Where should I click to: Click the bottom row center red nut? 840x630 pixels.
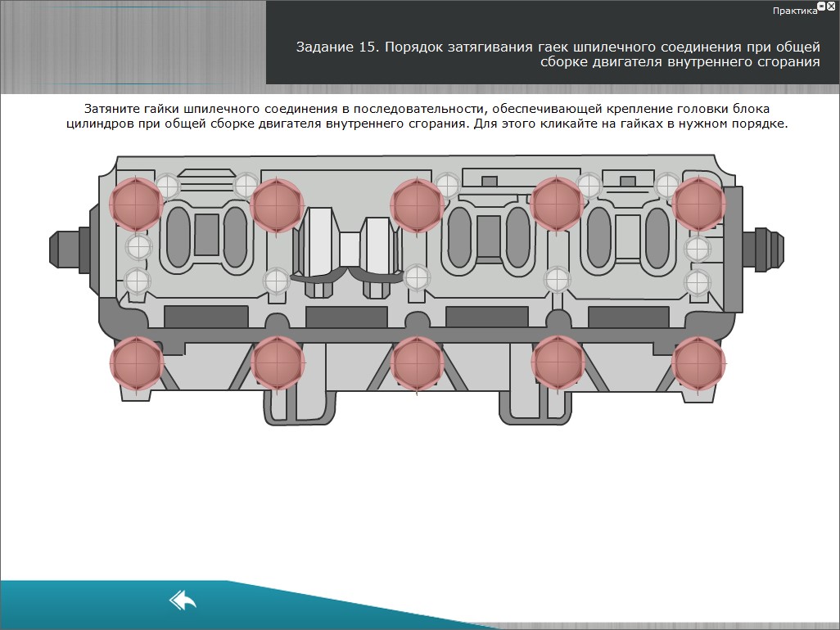[417, 362]
